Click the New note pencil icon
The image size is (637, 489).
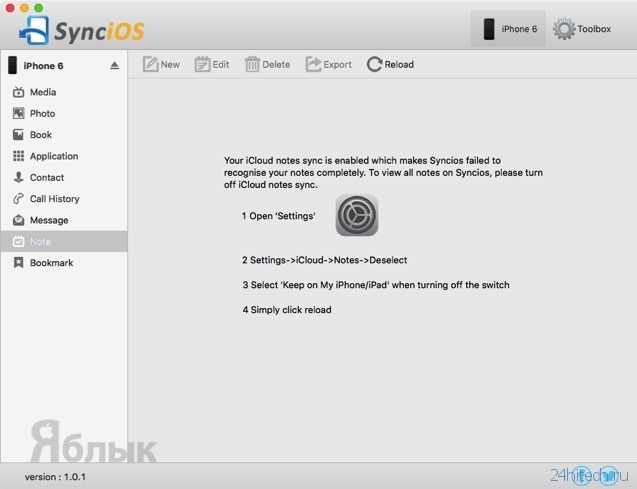[x=150, y=64]
